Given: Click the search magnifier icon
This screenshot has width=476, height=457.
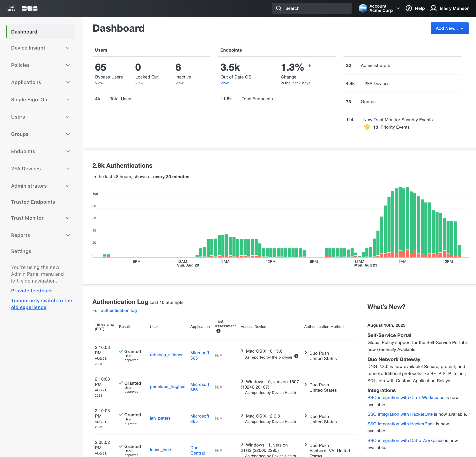Looking at the screenshot, I should [x=278, y=8].
